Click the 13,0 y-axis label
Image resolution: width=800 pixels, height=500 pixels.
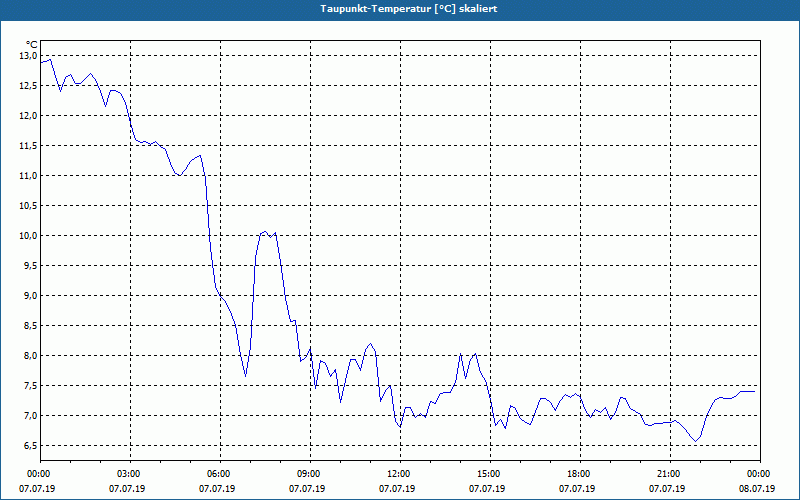click(x=28, y=56)
